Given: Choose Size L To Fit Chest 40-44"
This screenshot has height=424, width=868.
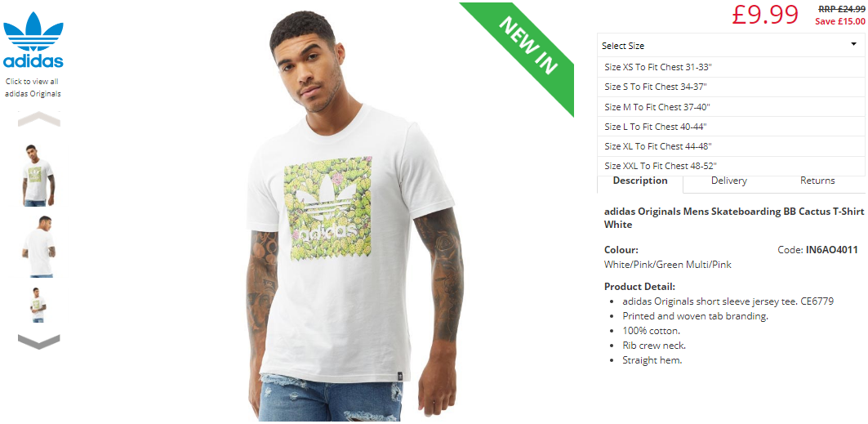Looking at the screenshot, I should click(x=731, y=127).
